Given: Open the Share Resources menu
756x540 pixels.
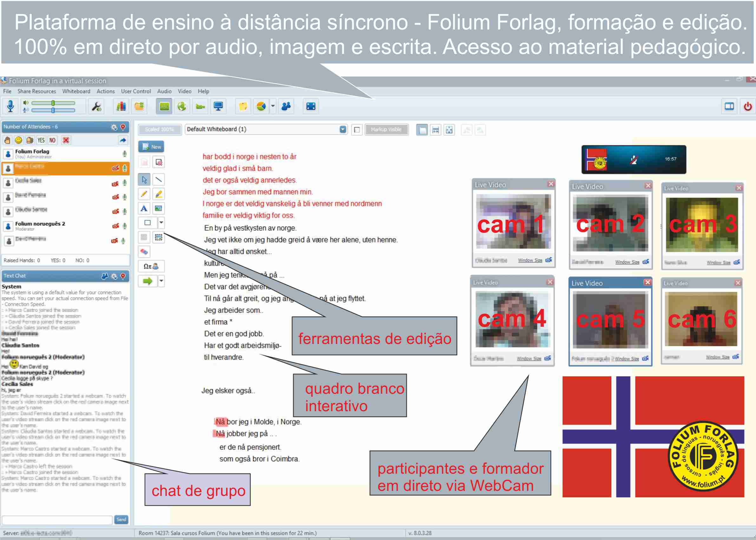Looking at the screenshot, I should [36, 91].
